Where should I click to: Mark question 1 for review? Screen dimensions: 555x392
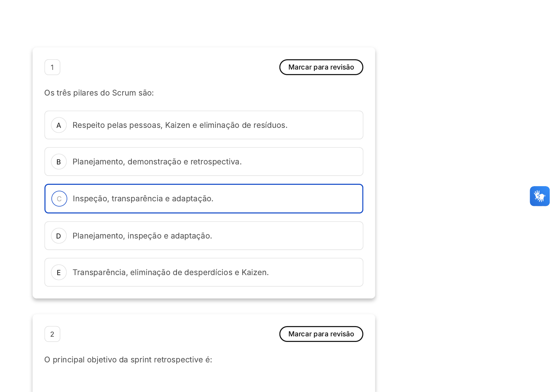pos(321,67)
